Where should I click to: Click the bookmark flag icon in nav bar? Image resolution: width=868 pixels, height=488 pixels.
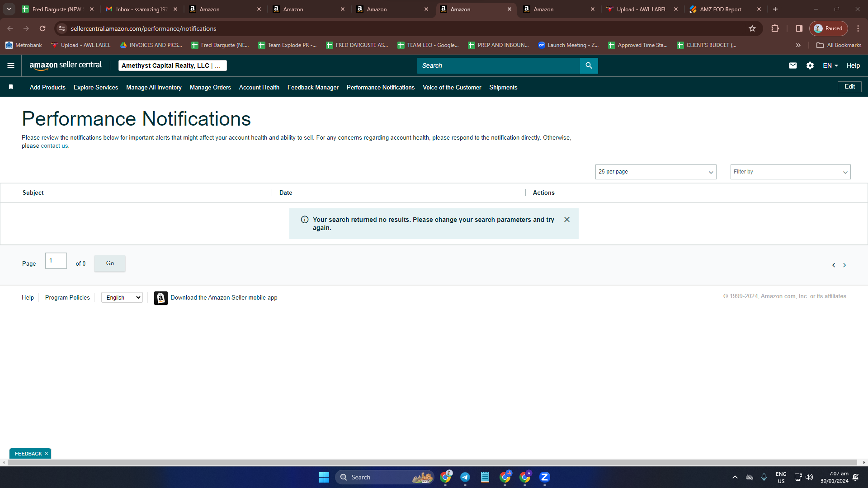tap(11, 87)
